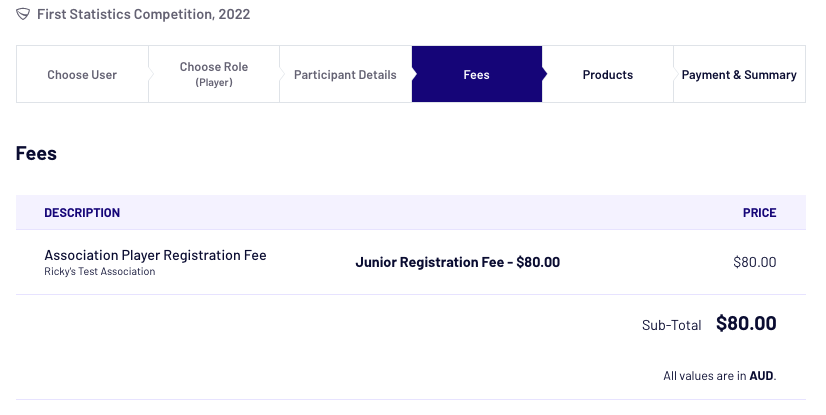Viewport: 826px width, 415px height.
Task: Click the Fees section heading
Action: pos(36,154)
